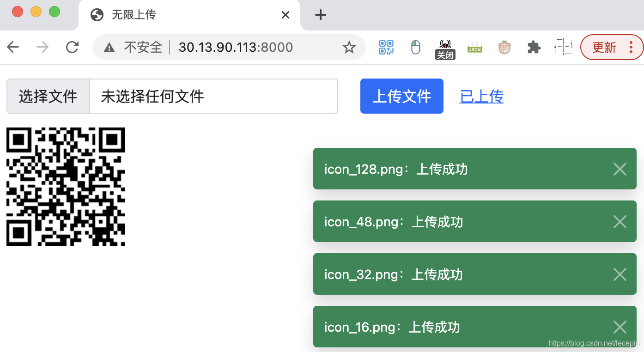644x352 pixels.
Task: Dismiss the icon_16.png success notification
Action: click(620, 327)
